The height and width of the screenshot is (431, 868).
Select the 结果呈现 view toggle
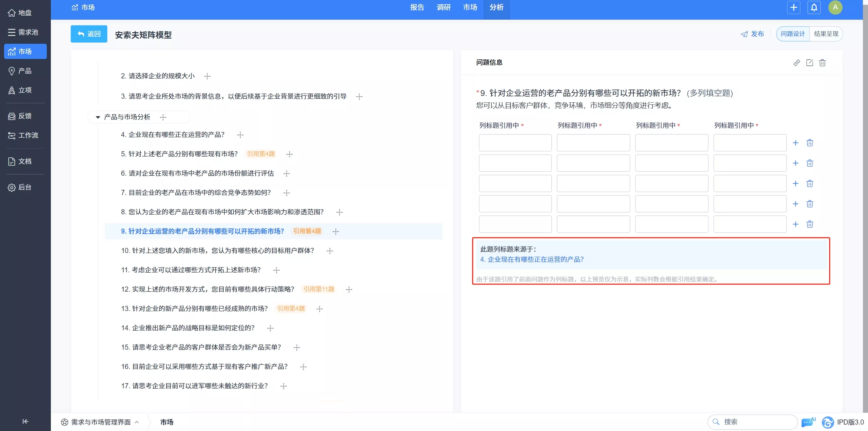(x=826, y=34)
